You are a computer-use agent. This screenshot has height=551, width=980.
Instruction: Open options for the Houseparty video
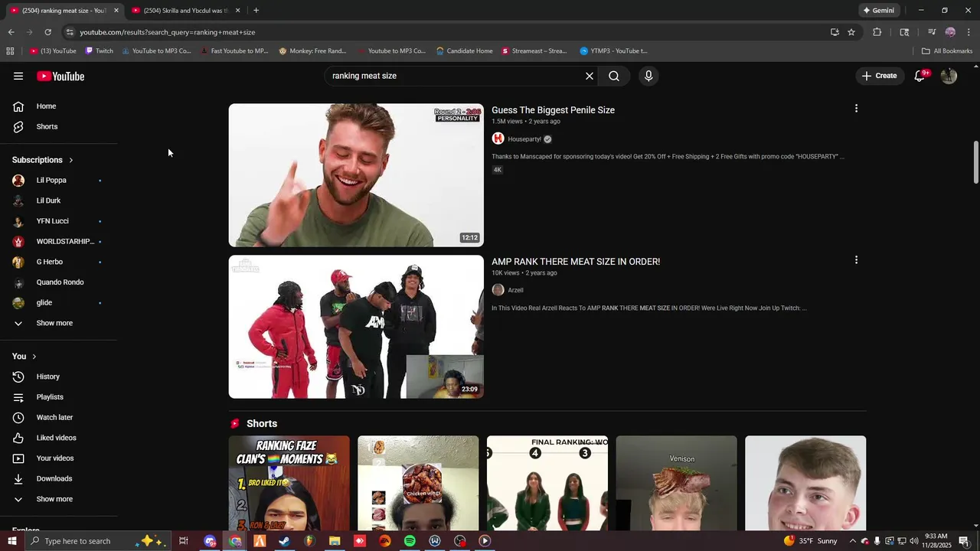point(856,109)
